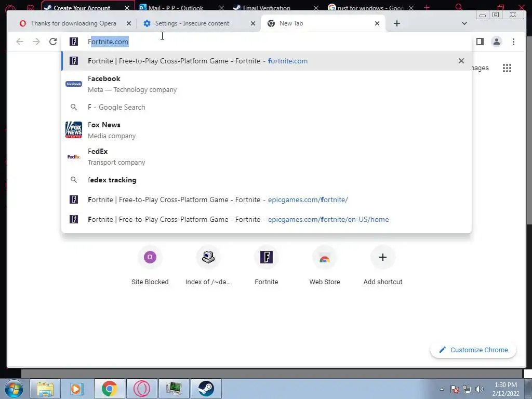Expand the Chrome tab search chevron
This screenshot has width=532, height=399.
coord(464,23)
